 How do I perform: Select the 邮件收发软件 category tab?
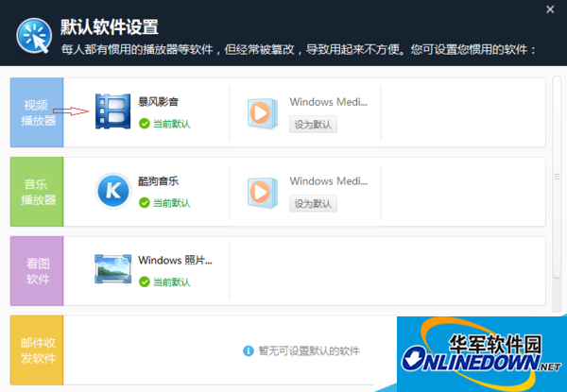37,350
